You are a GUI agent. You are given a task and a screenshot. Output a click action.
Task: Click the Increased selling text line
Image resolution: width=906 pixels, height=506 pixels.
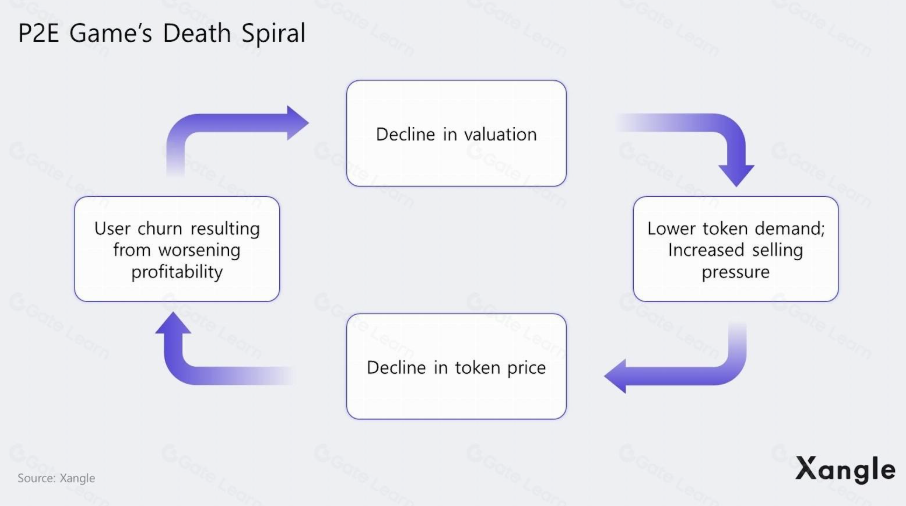(735, 249)
